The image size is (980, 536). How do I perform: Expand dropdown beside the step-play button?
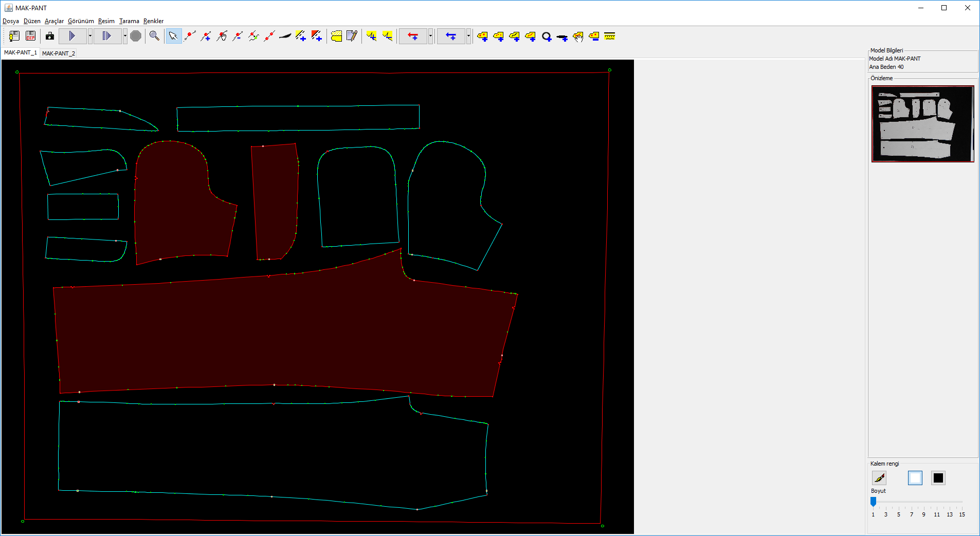[x=125, y=36]
